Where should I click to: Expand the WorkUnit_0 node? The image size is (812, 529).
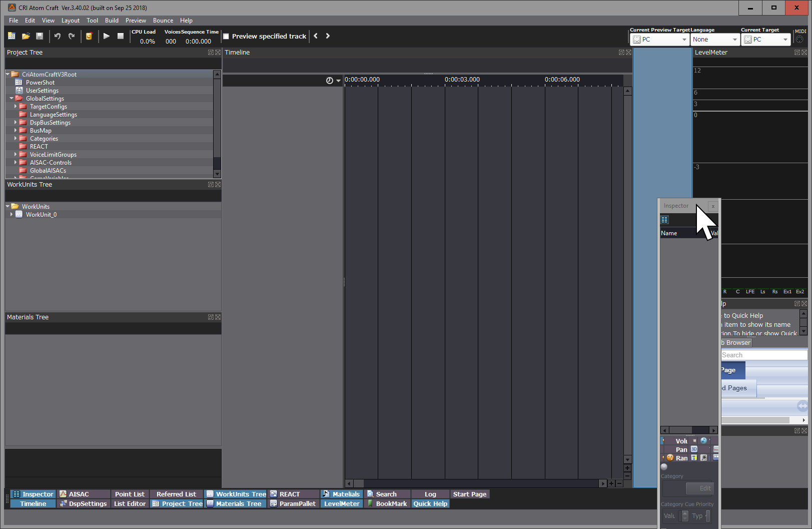click(12, 214)
